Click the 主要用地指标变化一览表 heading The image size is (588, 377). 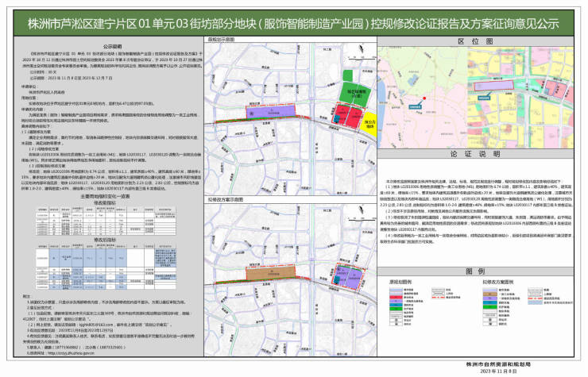coord(105,196)
